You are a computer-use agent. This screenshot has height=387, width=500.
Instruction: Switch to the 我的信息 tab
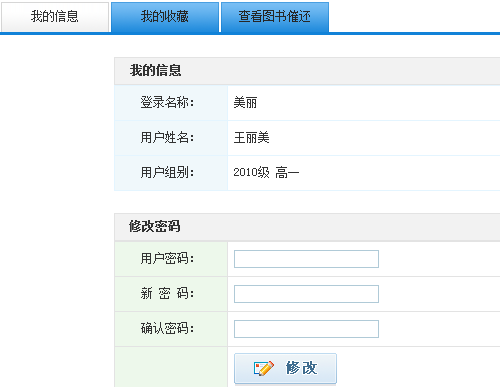pos(55,17)
